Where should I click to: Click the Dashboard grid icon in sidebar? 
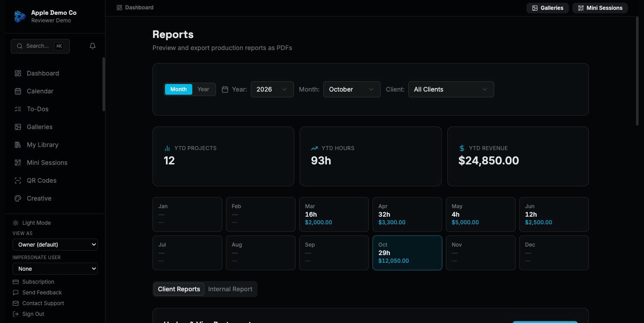18,73
